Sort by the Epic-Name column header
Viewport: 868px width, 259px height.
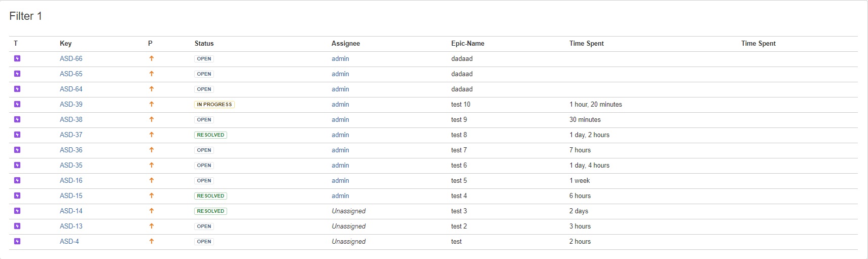tap(467, 43)
